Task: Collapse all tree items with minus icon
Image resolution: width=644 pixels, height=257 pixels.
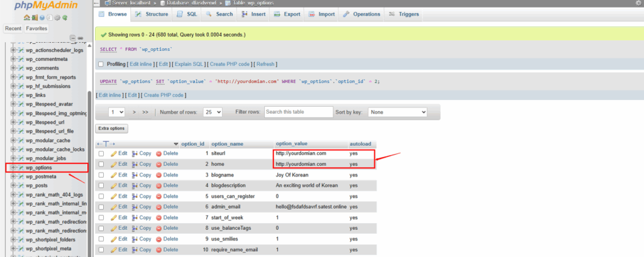Action: click(73, 38)
